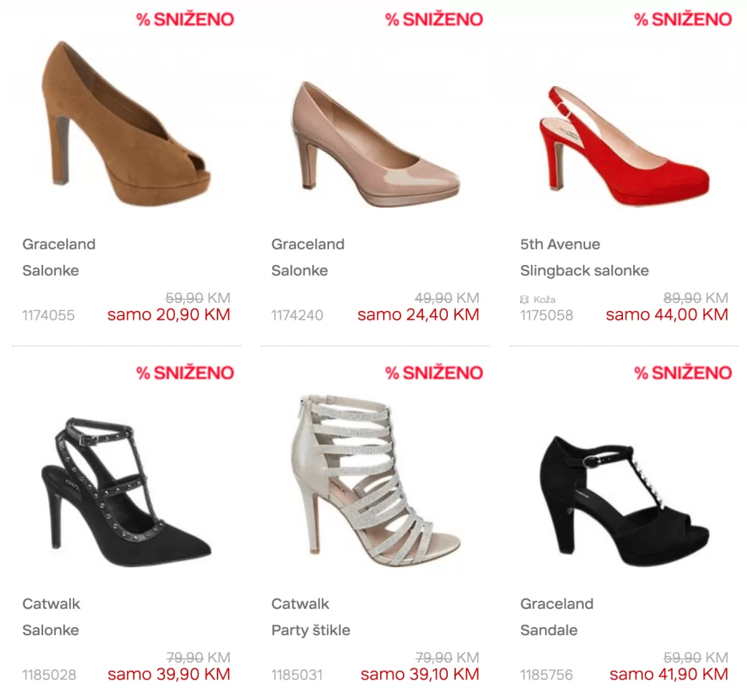Select article number 1185756

coord(546,674)
